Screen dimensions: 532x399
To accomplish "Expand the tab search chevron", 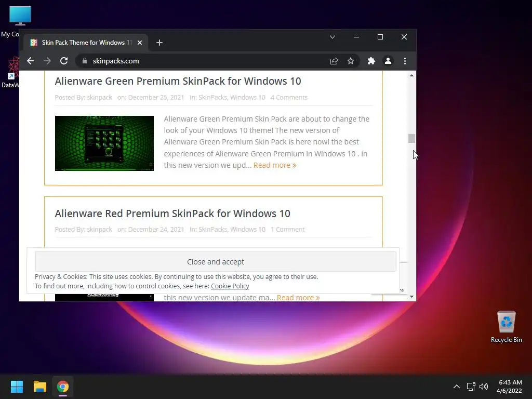I will coord(332,37).
